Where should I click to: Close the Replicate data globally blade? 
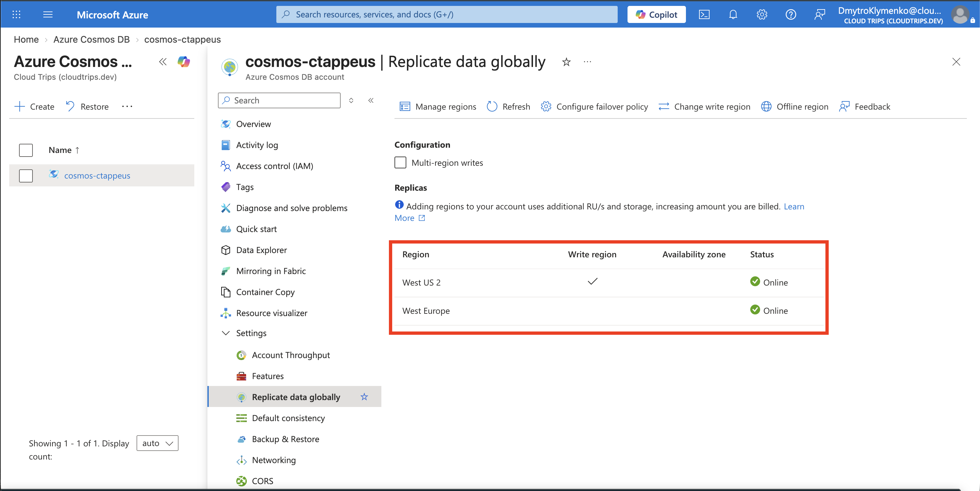pos(956,62)
